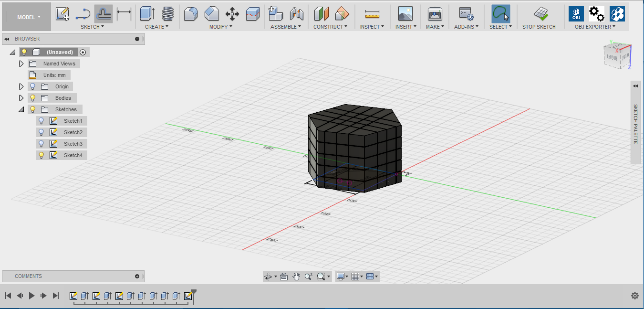This screenshot has height=309, width=644.
Task: Select the Measure tool icon
Action: (x=372, y=14)
